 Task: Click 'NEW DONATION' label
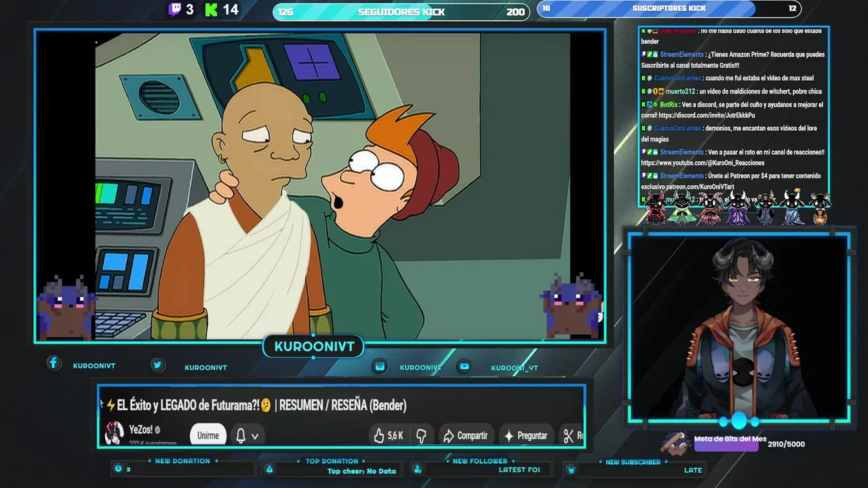click(x=182, y=461)
